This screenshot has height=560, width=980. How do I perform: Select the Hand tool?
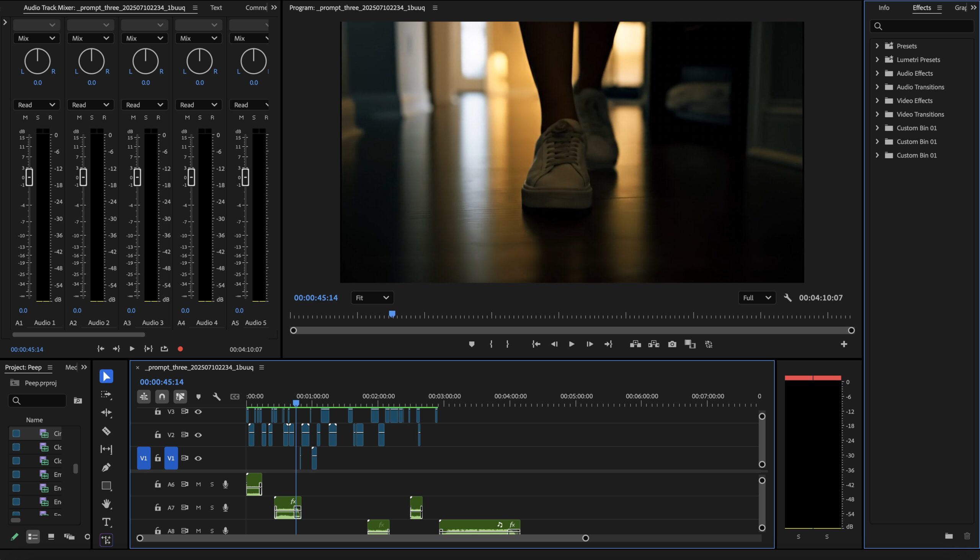click(106, 504)
